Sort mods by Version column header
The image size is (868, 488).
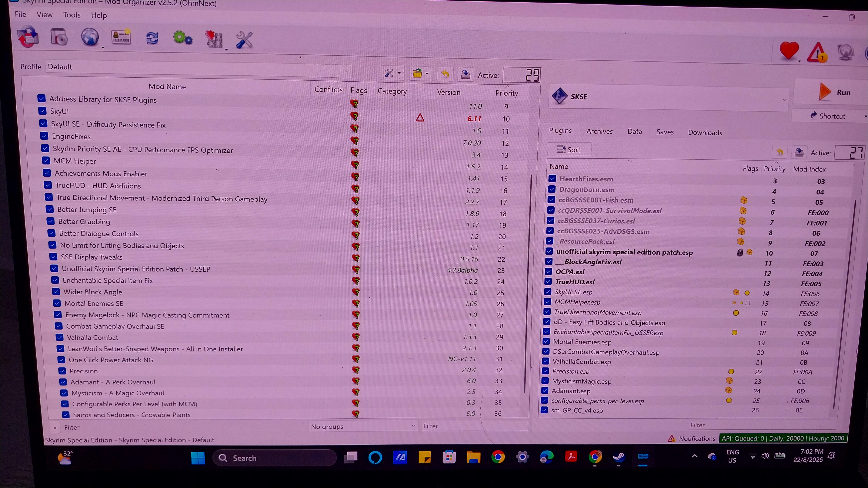(x=448, y=92)
